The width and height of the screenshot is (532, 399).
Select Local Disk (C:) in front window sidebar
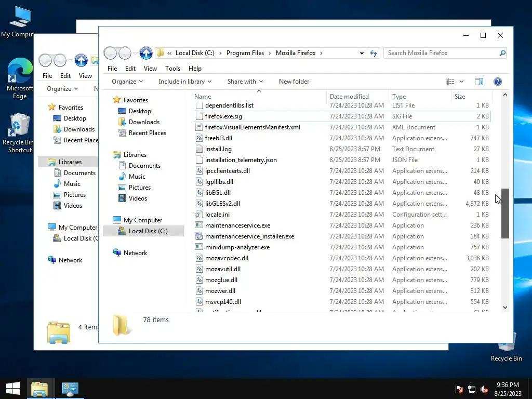[143, 231]
